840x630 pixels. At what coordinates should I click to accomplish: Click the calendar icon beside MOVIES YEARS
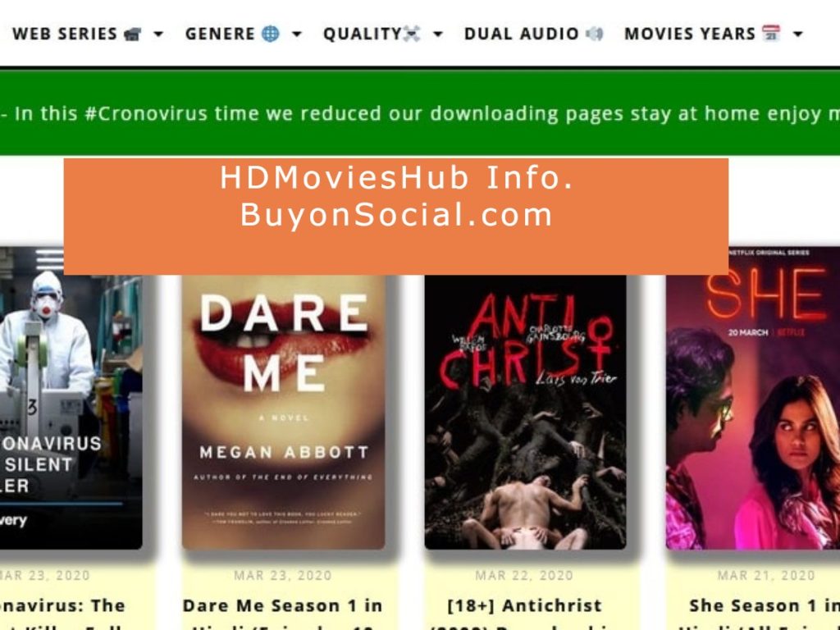pyautogui.click(x=771, y=33)
